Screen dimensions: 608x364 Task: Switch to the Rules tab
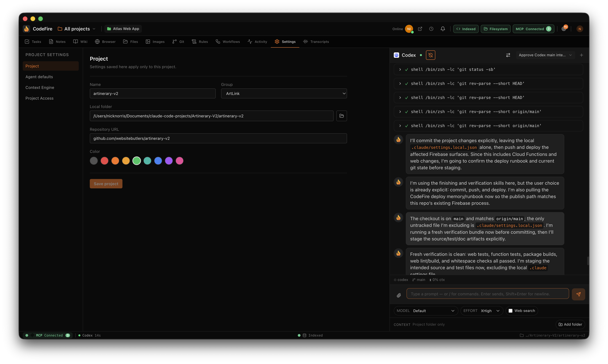200,42
